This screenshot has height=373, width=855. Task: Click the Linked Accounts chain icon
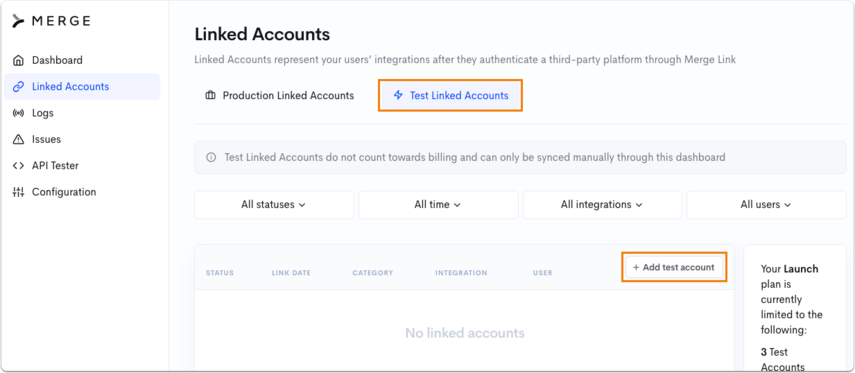(x=19, y=86)
